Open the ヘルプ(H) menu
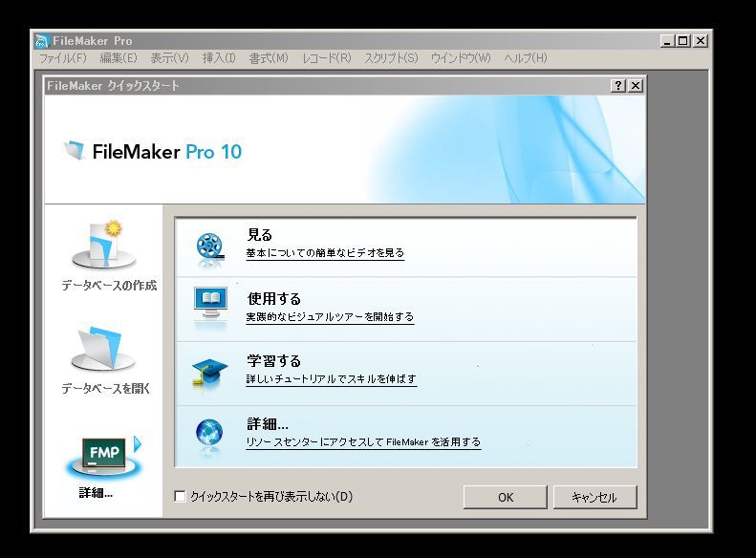The height and width of the screenshot is (558, 756). [x=526, y=58]
